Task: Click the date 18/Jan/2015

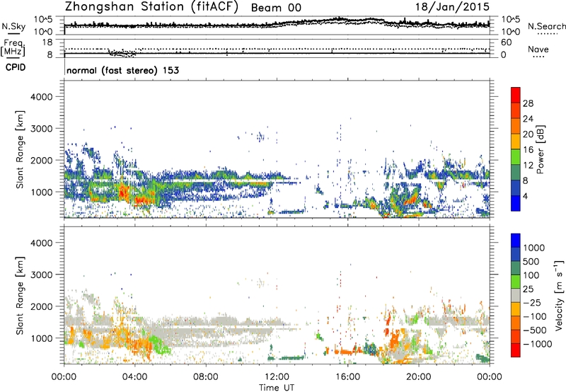Action: tap(452, 7)
